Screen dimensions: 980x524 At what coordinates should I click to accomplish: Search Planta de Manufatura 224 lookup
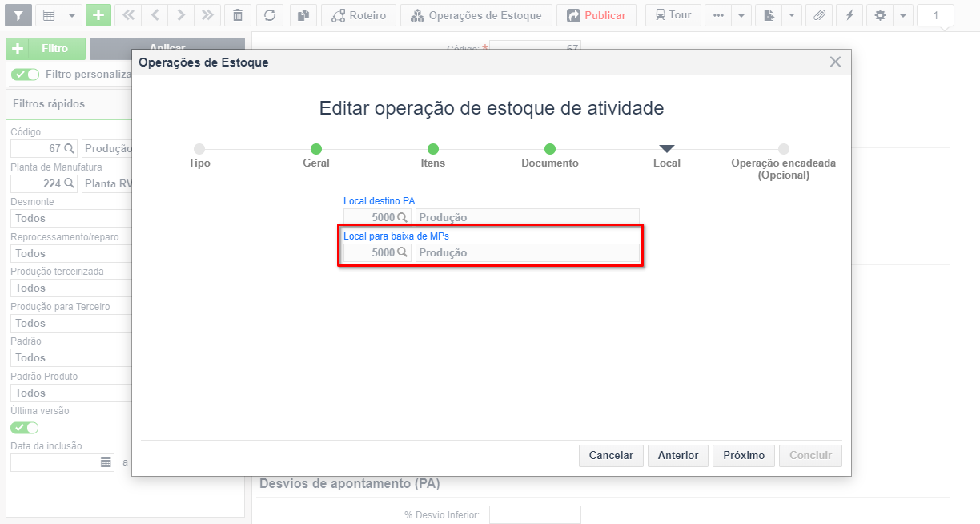pyautogui.click(x=70, y=183)
